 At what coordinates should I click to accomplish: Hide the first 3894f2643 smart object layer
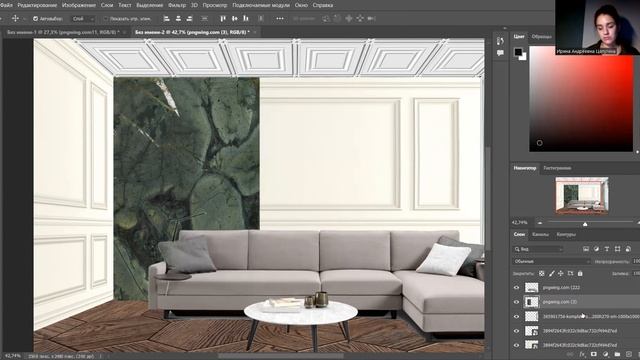click(x=517, y=331)
